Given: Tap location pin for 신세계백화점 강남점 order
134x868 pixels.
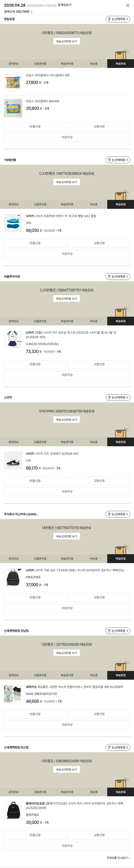Looking at the screenshot, I should click(109, 631).
